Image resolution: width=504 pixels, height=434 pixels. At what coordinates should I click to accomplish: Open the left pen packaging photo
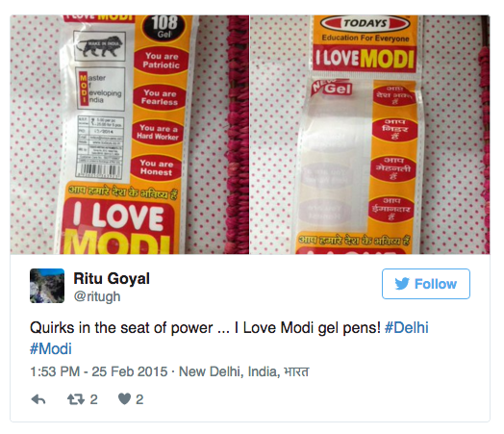click(x=130, y=135)
